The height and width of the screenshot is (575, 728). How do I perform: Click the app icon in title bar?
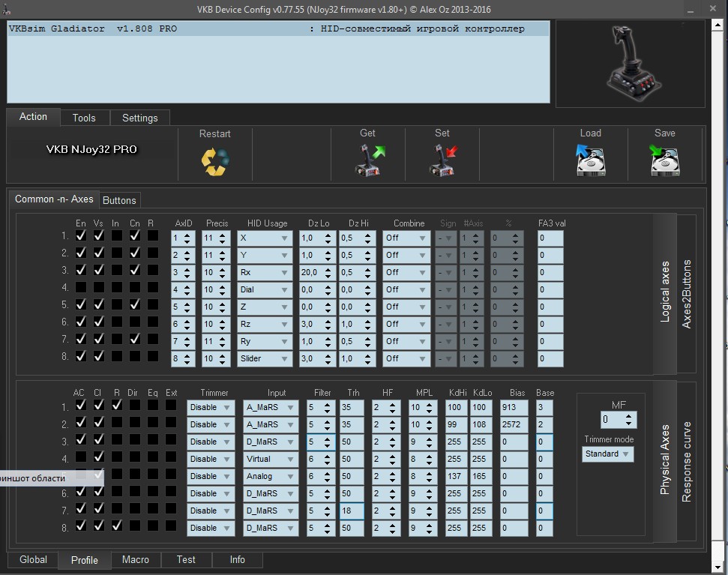(5, 8)
